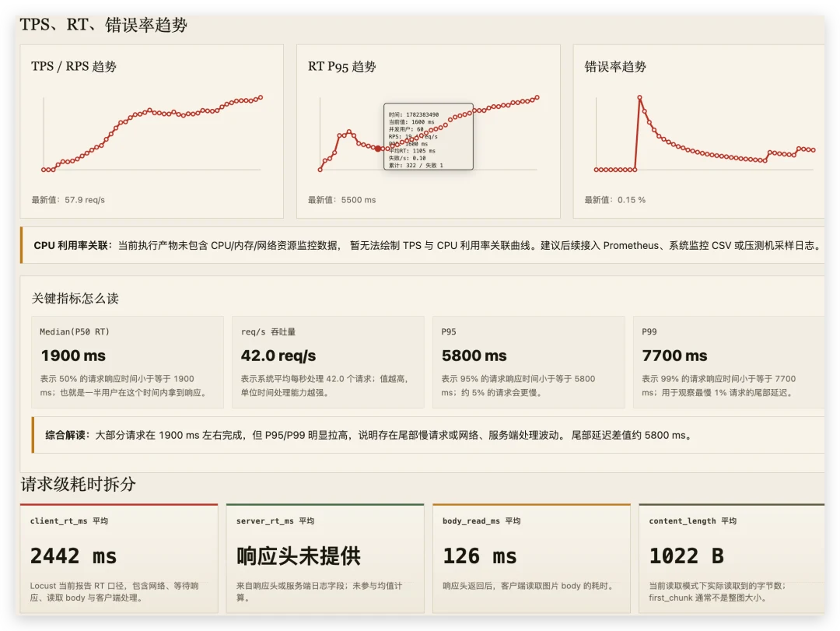
Task: Click the client_rt_ms description starting with 'Locust'
Action: coord(114,592)
